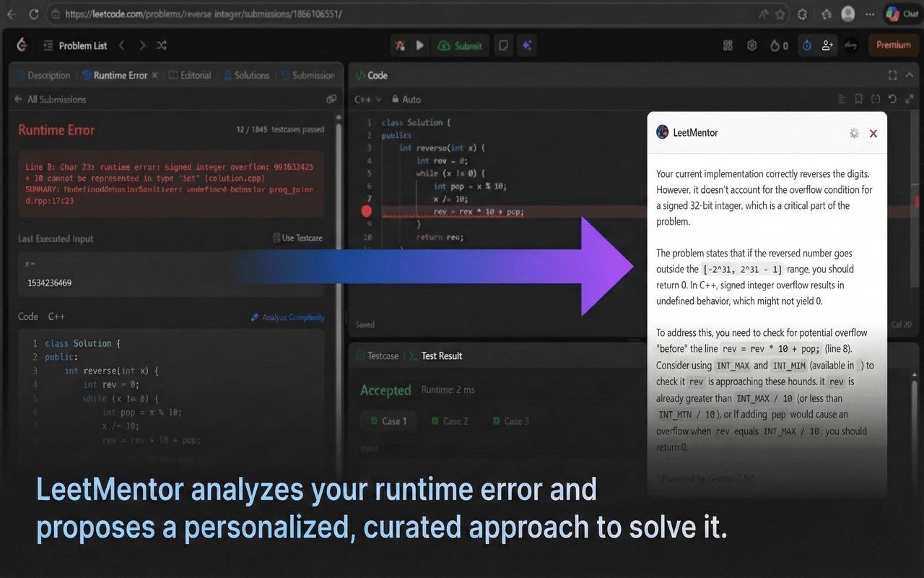Click the browser back arrow
Image resolution: width=924 pixels, height=578 pixels.
pyautogui.click(x=12, y=14)
